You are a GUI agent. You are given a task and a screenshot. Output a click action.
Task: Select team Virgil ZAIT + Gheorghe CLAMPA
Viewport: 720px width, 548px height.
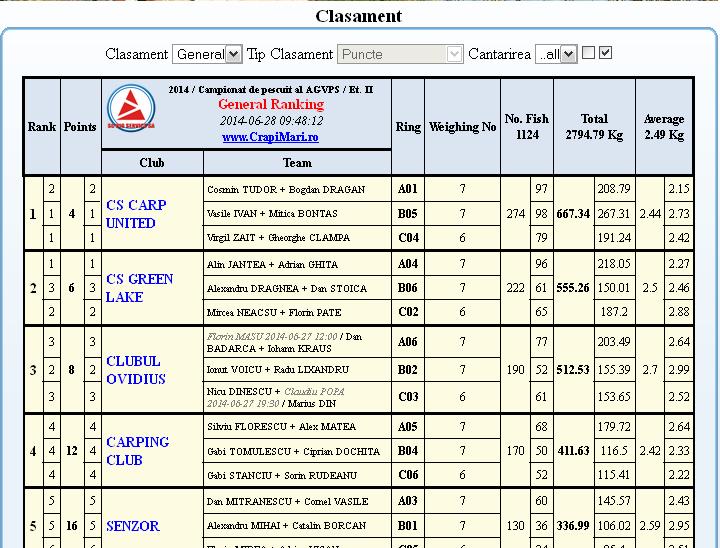pyautogui.click(x=278, y=237)
